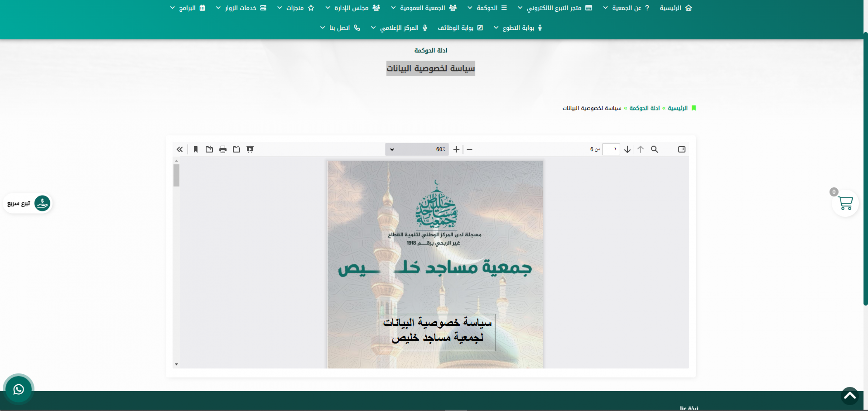Click the edit icon of بوابة الوظائف
Image resolution: width=868 pixels, height=411 pixels.
[480, 28]
